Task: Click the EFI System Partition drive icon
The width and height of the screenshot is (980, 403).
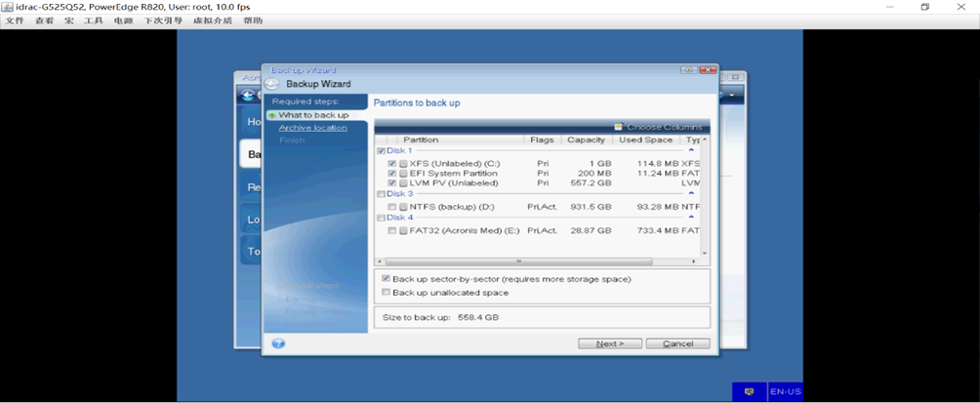Action: 404,173
